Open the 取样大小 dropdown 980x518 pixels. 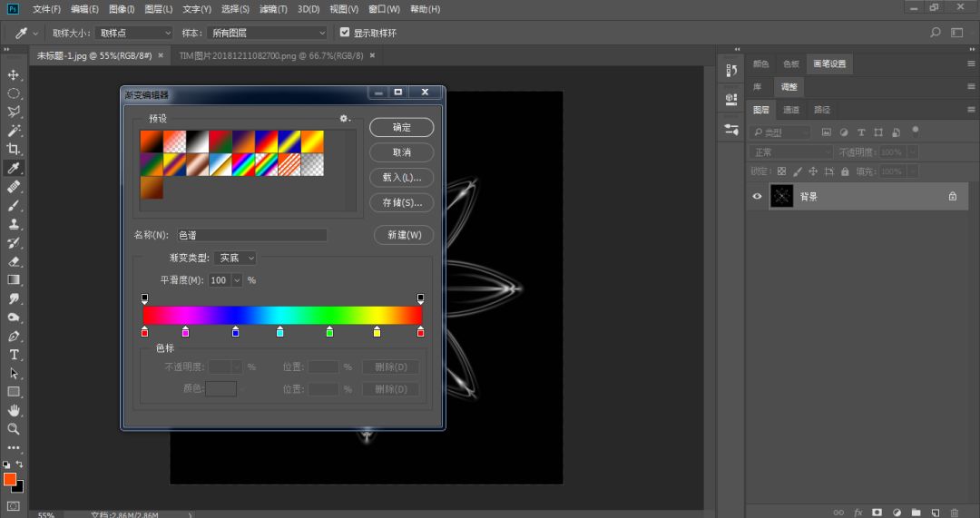coord(134,33)
